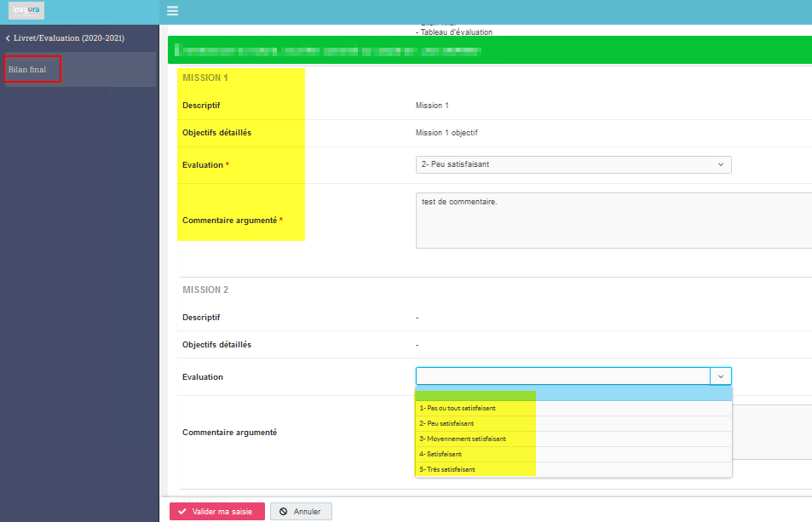Screen dimensions: 812x522
Task: Click the 'Tableau d'évaluation' text
Action: [x=456, y=32]
